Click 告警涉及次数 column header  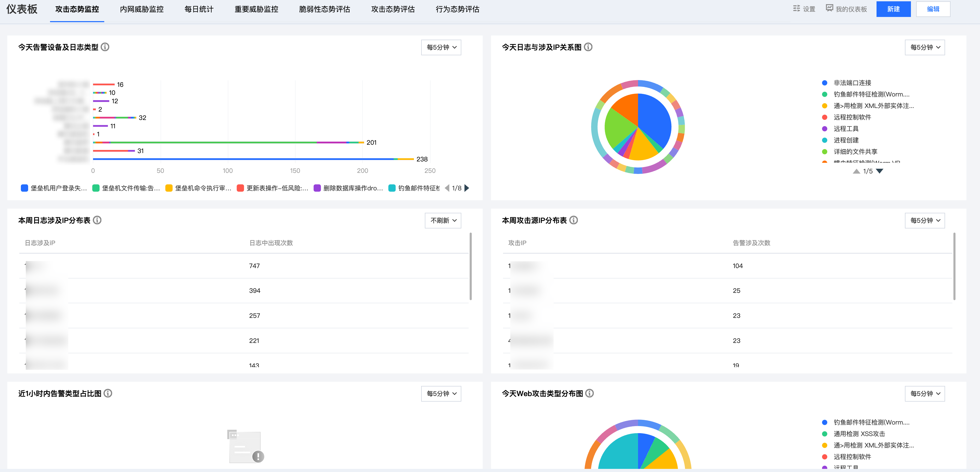click(x=751, y=243)
